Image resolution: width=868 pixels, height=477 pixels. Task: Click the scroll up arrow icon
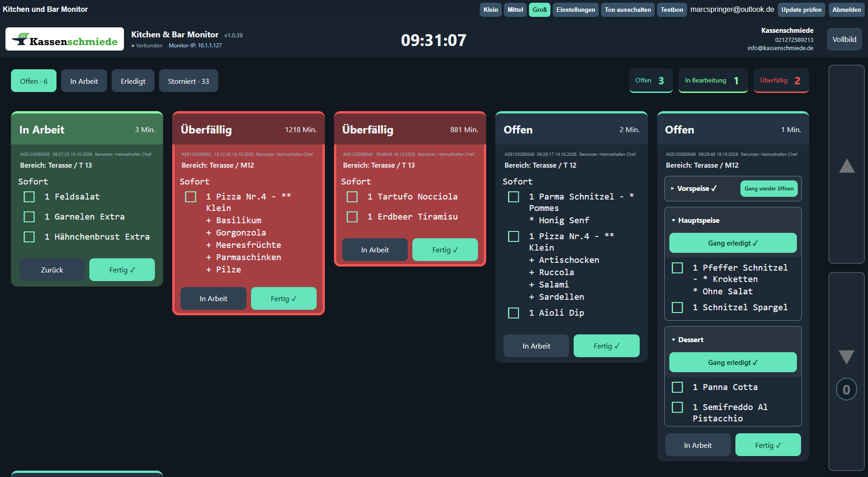(x=847, y=166)
